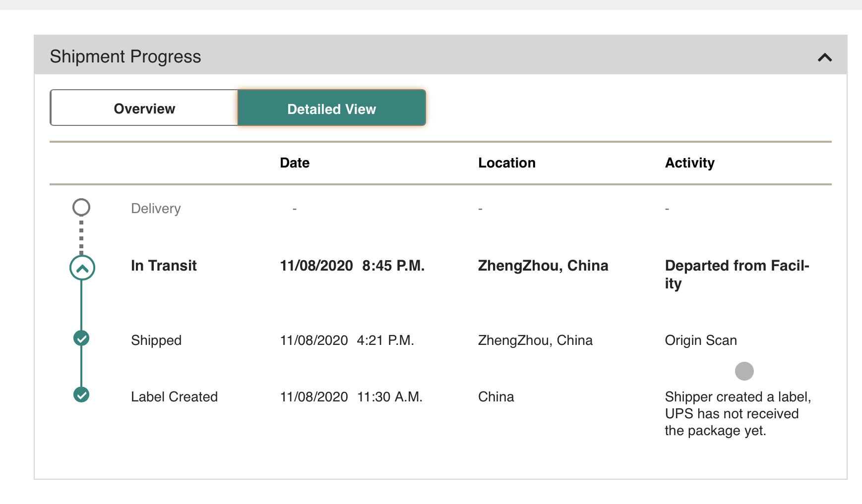862x504 pixels.
Task: Click the Origin Scan activity text
Action: [x=700, y=340]
